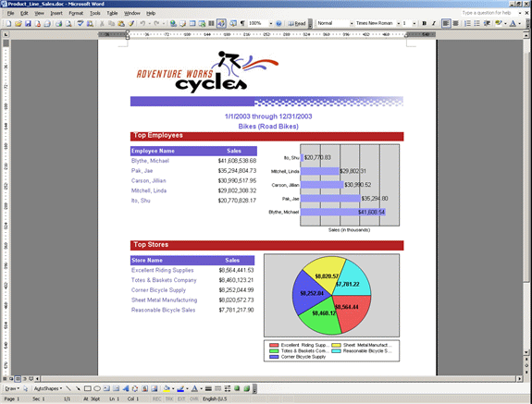
Task: Click the Line Style icon
Action: pyautogui.click(x=208, y=388)
